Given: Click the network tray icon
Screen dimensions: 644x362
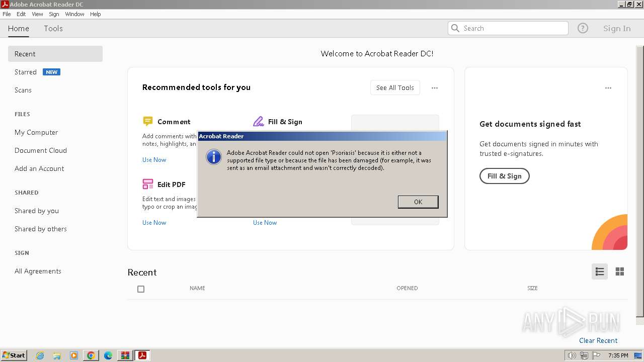Looking at the screenshot, I should point(584,355).
